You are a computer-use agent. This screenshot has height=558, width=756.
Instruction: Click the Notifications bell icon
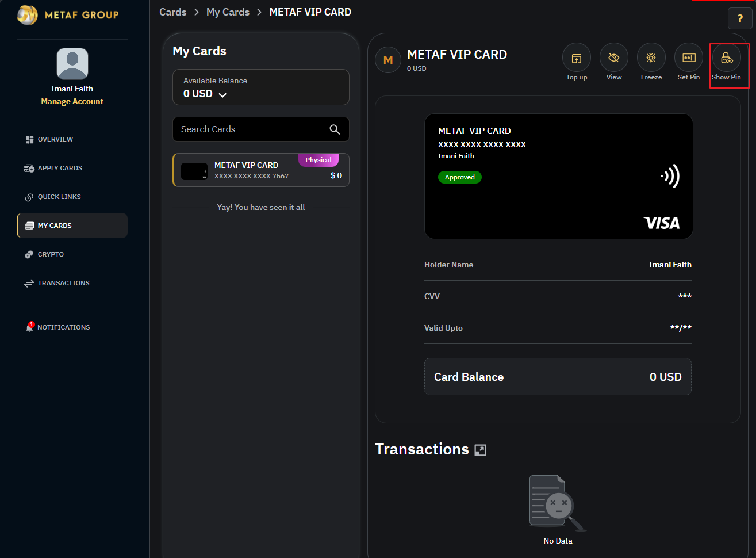30,327
